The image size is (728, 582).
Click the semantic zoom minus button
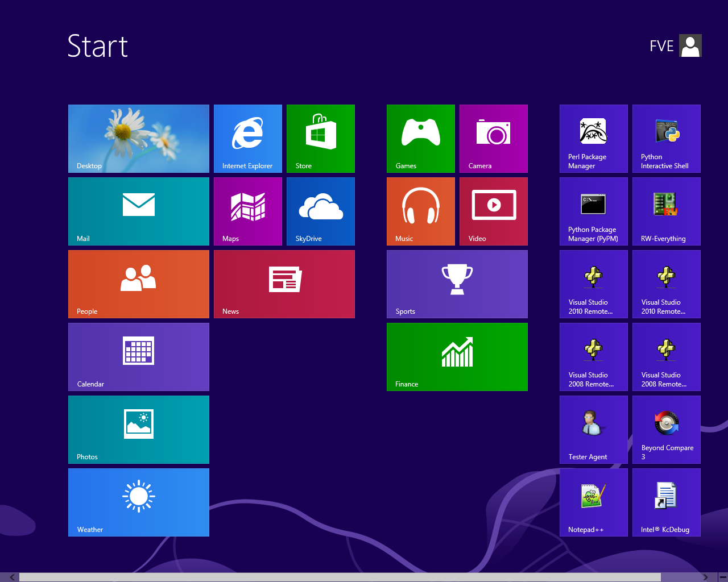722,577
